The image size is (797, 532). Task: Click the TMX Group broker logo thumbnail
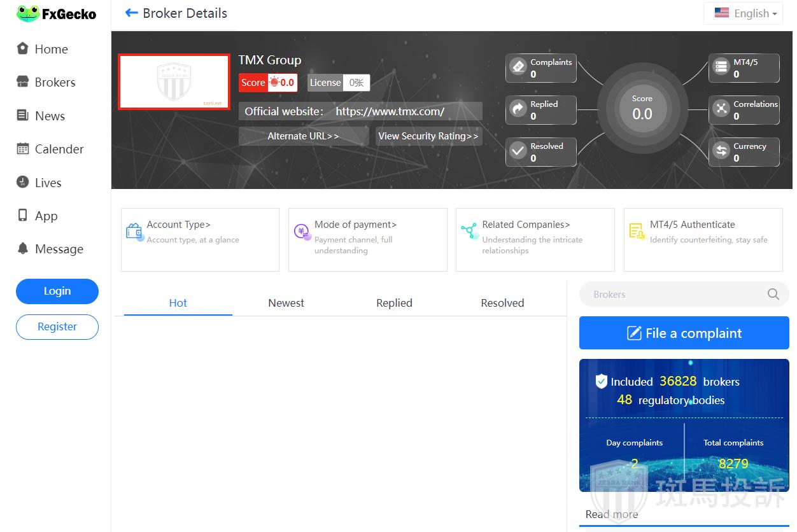coord(174,81)
